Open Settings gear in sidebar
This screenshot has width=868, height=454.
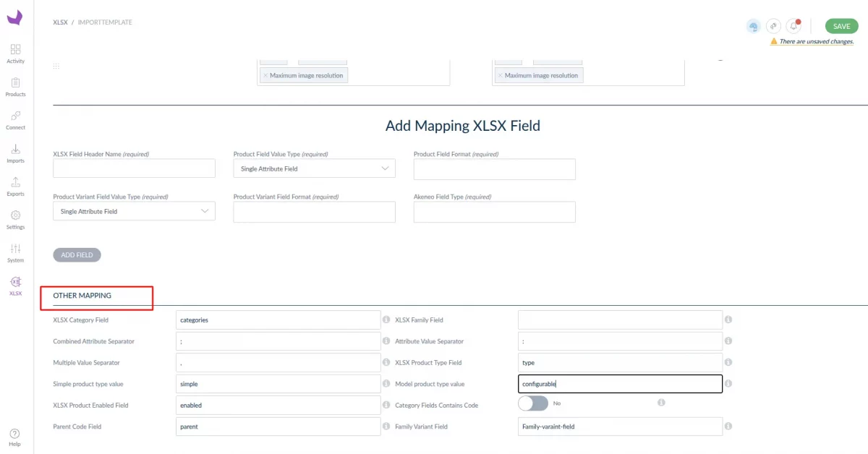click(x=15, y=219)
